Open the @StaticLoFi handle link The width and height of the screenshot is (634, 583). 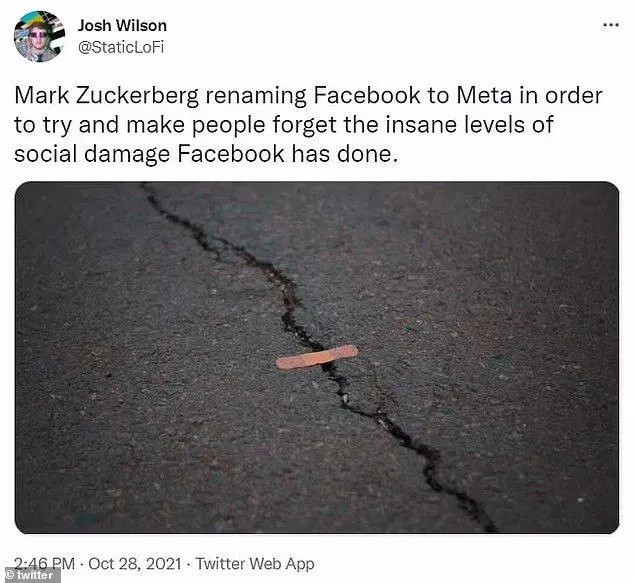121,47
